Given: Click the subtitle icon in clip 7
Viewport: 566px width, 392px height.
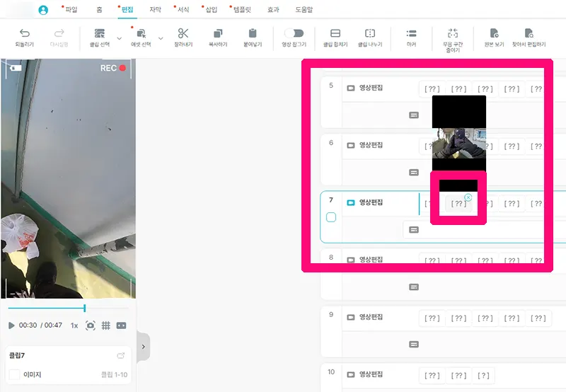Looking at the screenshot, I should 414,230.
